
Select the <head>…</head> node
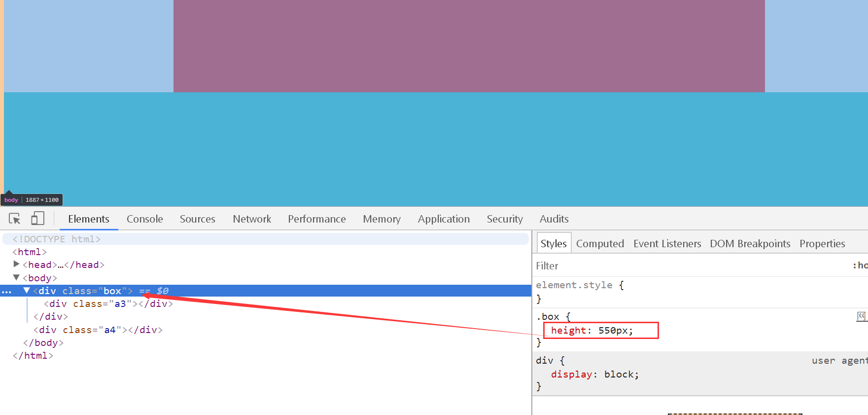point(64,264)
